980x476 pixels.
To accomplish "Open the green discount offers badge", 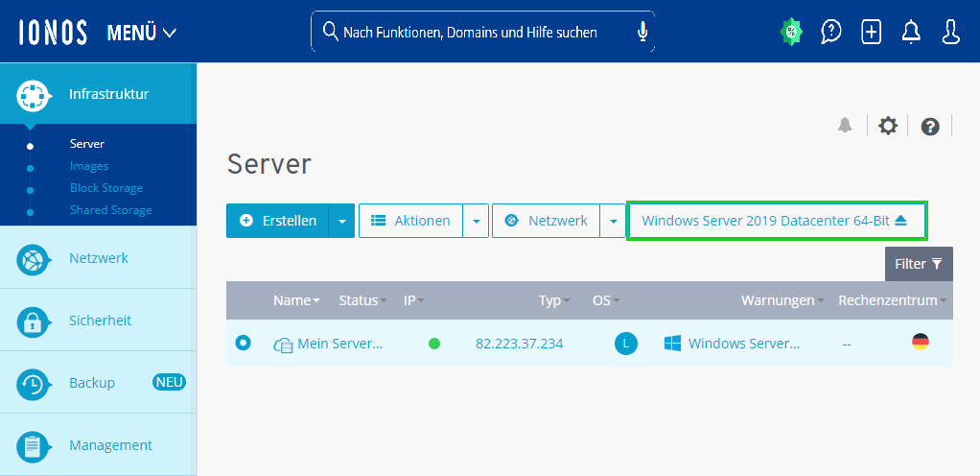I will (x=791, y=32).
